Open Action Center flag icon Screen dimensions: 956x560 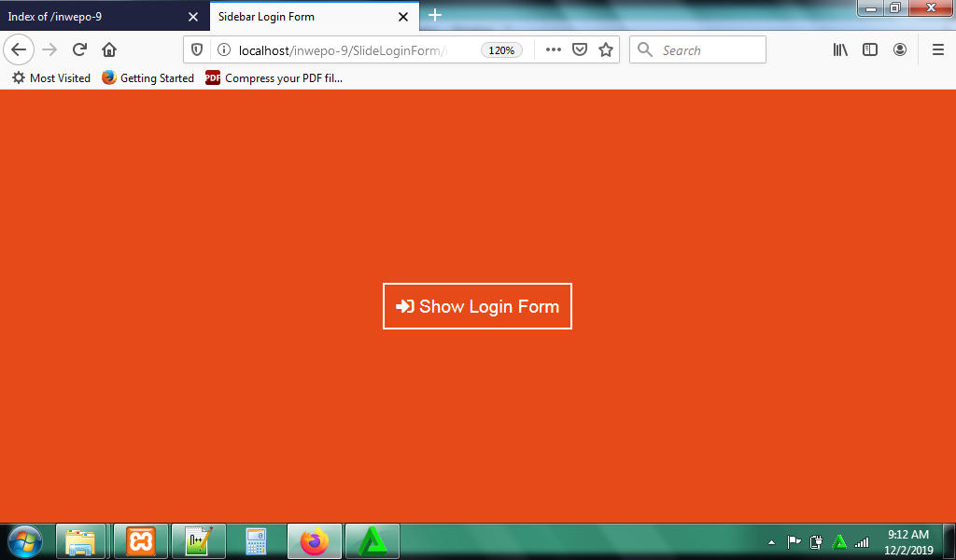point(794,541)
